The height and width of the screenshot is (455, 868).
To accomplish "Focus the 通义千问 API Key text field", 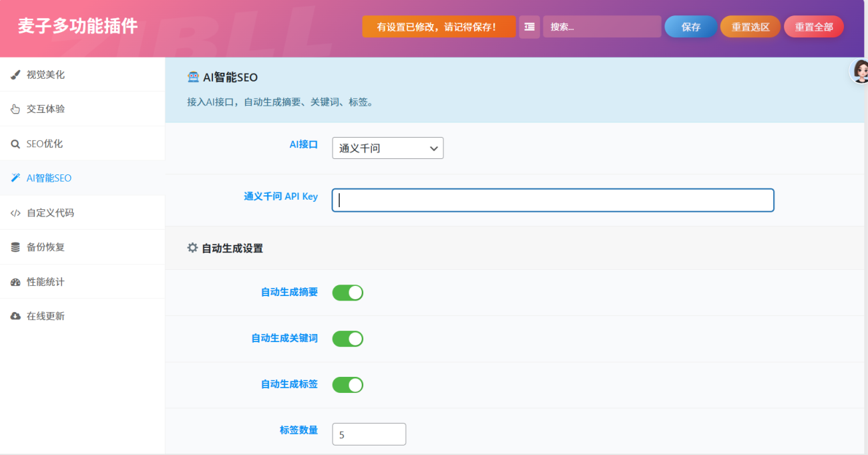I will coord(553,200).
